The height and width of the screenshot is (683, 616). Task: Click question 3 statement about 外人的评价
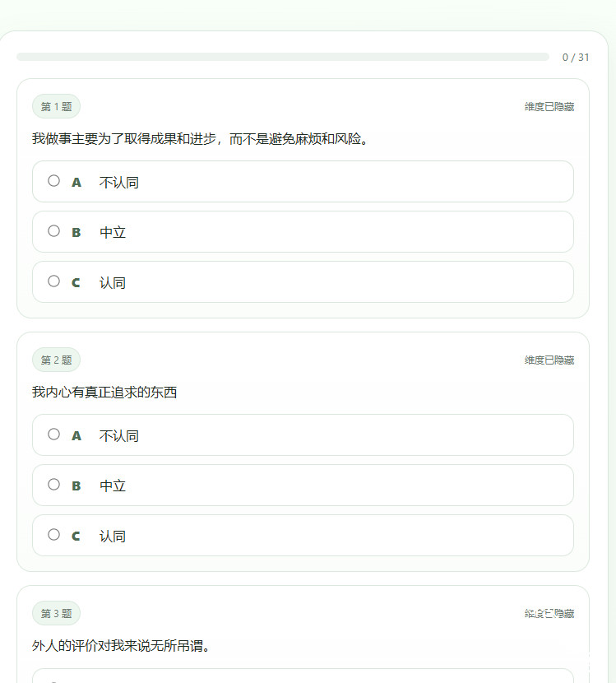[122, 646]
